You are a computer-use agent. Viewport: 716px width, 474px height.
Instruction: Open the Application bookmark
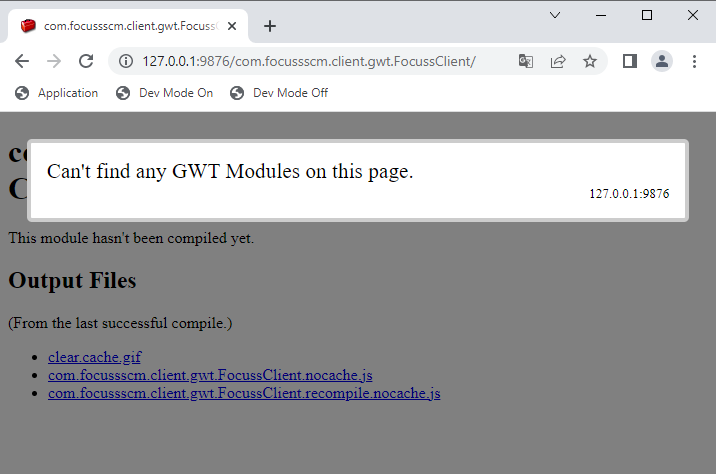click(56, 93)
